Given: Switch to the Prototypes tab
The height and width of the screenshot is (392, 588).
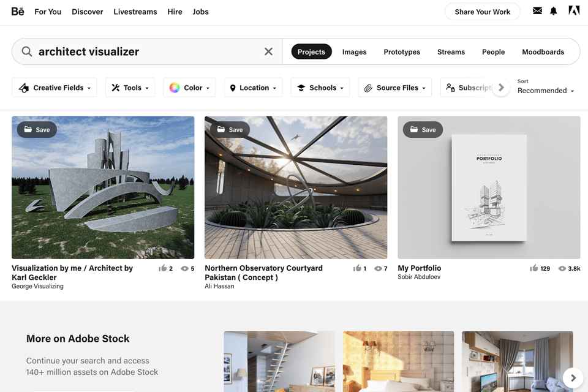Looking at the screenshot, I should point(402,52).
